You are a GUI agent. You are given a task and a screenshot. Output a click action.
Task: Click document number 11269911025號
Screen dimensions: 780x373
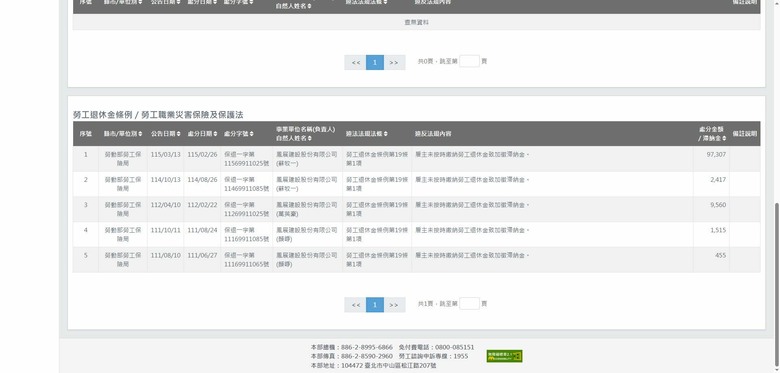247,214
